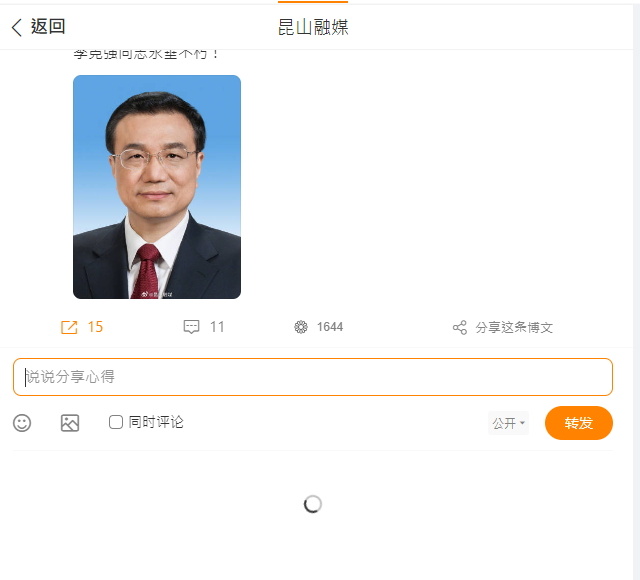Expand the 公开 visibility dropdown
Screen dimensions: 640x580
508,423
